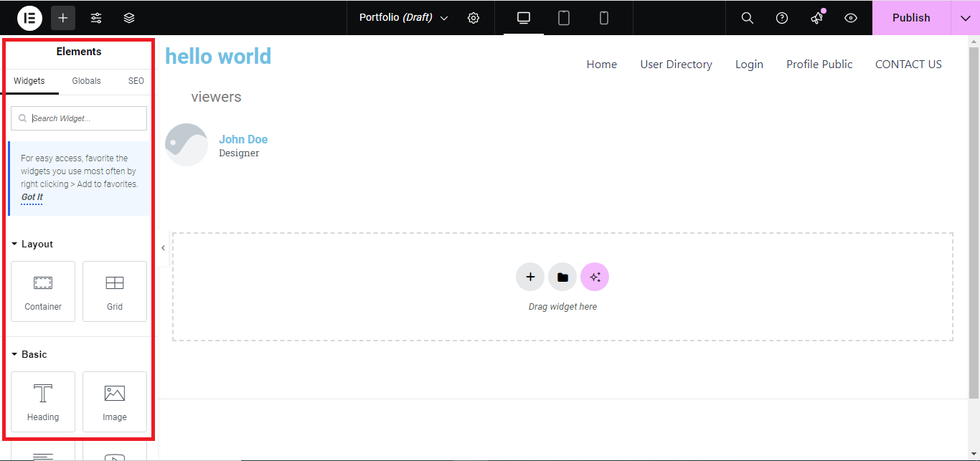980x461 pixels.
Task: Collapse the Layout widgets section
Action: click(32, 244)
